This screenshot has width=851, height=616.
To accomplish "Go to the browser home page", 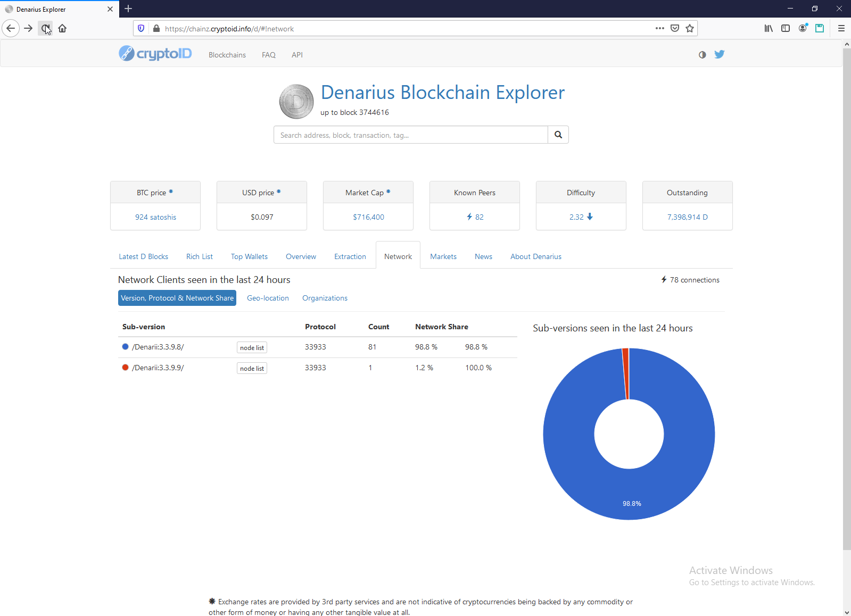I will pos(62,28).
